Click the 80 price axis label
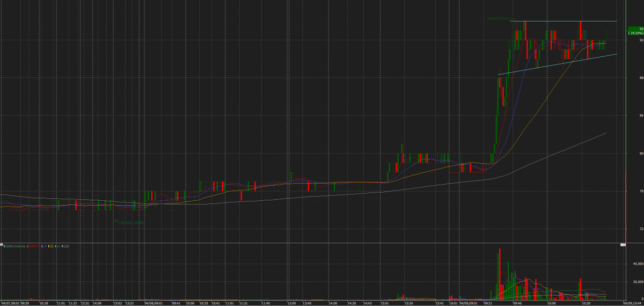This screenshot has width=644, height=306. (x=641, y=153)
